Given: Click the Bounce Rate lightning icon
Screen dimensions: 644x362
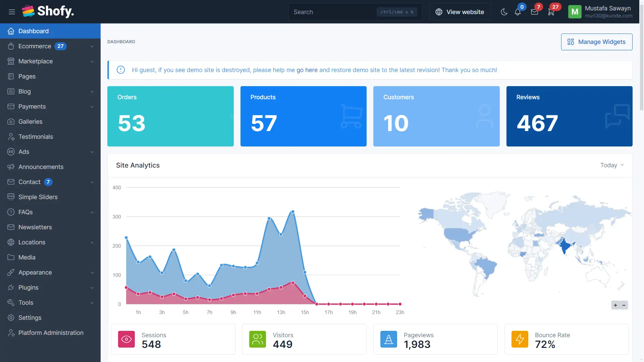Looking at the screenshot, I should click(x=520, y=339).
